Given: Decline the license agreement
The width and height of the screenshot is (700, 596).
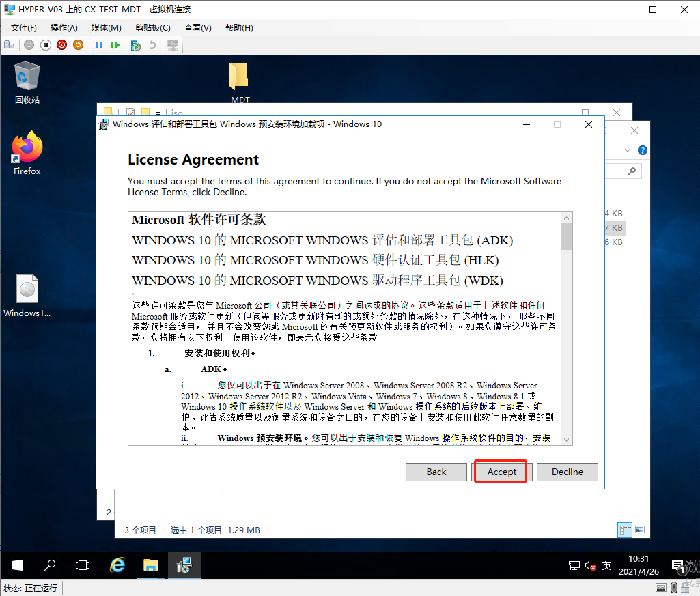Looking at the screenshot, I should click(568, 472).
